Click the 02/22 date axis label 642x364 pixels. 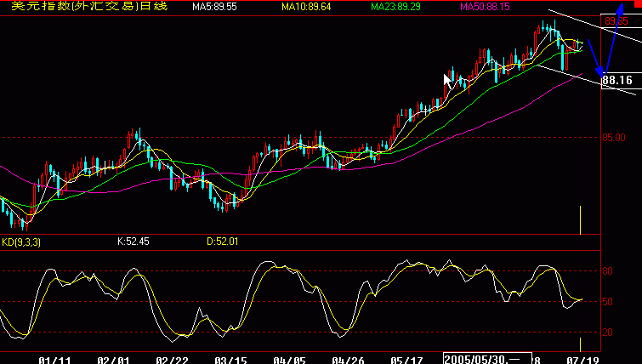(x=172, y=361)
